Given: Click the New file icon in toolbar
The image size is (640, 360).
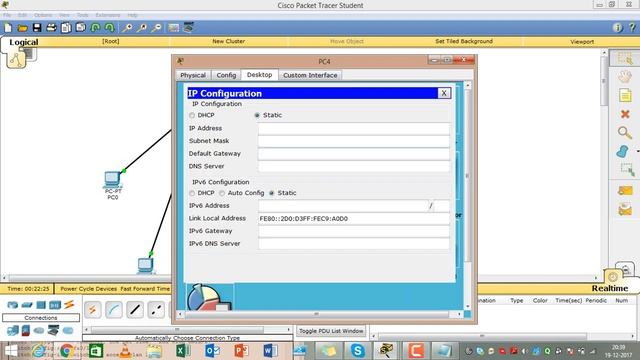Looking at the screenshot, I should [x=8, y=28].
